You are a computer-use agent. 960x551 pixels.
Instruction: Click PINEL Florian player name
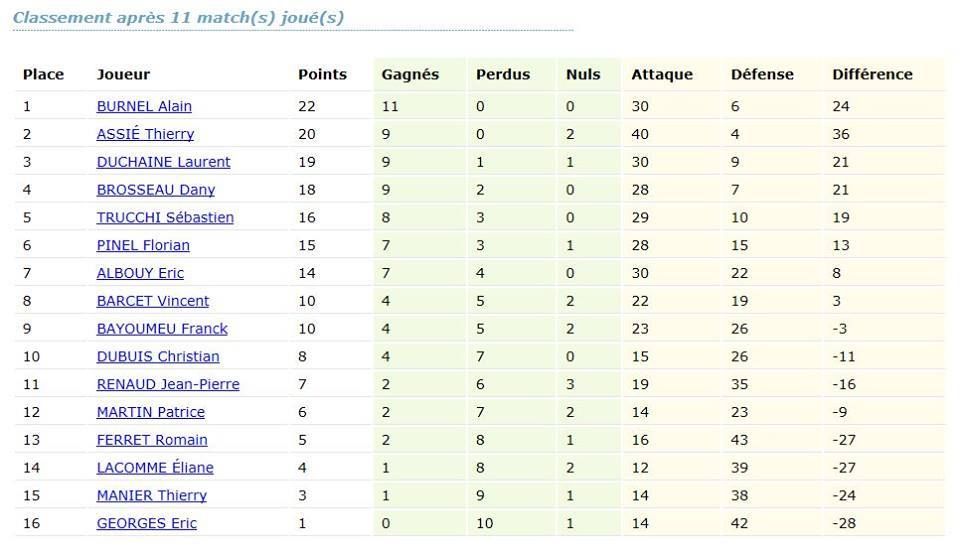[x=143, y=245]
